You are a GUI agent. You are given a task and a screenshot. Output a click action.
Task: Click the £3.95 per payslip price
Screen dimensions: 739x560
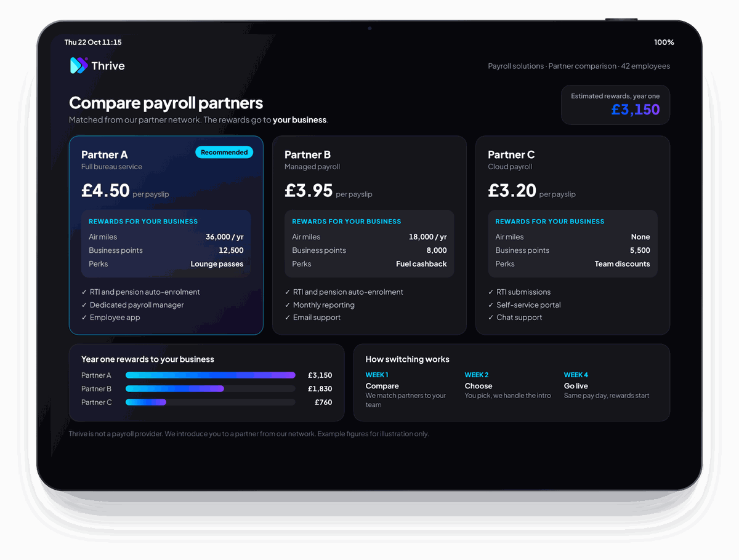(x=328, y=191)
